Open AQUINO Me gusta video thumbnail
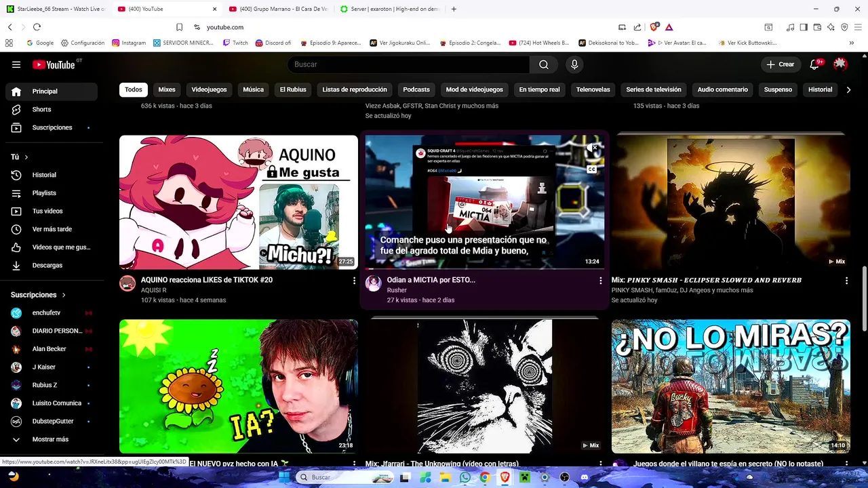Screen dimensions: 868x488 pyautogui.click(x=239, y=202)
